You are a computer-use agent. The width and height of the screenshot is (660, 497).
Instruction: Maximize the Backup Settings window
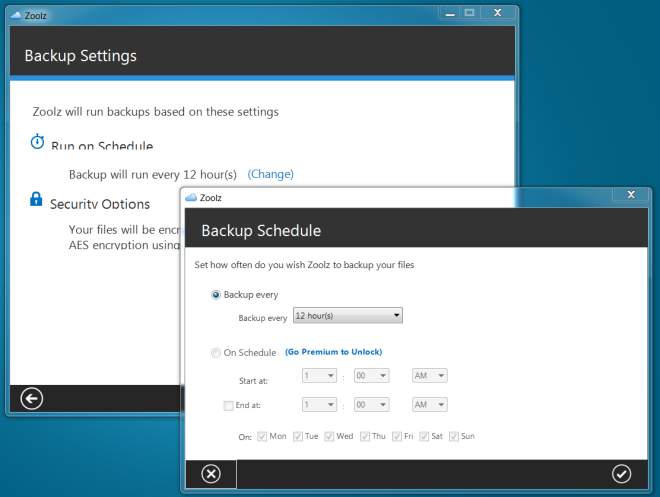point(469,13)
